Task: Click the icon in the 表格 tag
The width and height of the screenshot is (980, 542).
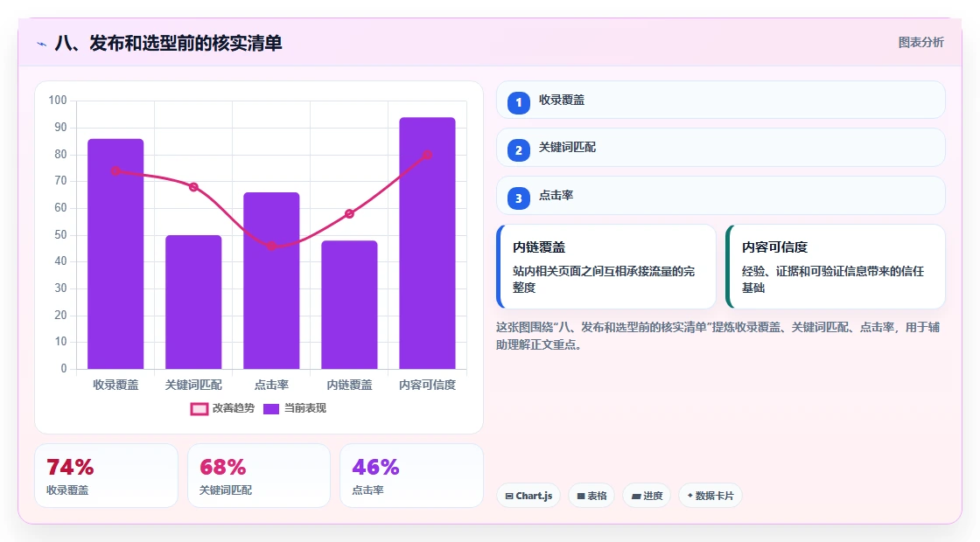Action: 581,496
